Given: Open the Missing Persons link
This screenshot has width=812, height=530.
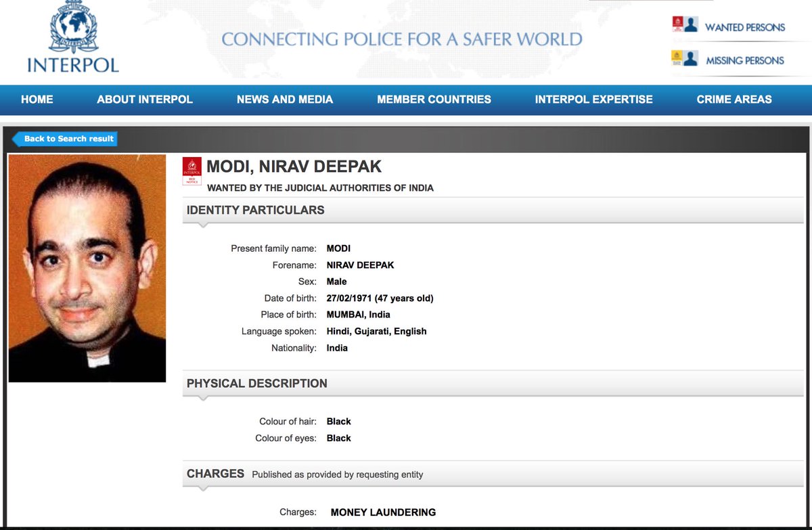Looking at the screenshot, I should click(745, 60).
